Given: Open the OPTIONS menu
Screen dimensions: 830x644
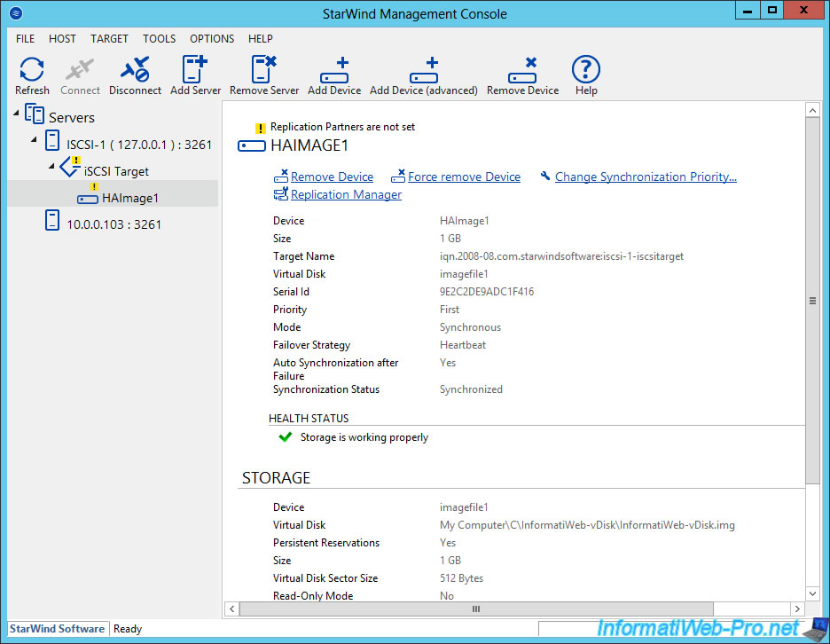Looking at the screenshot, I should [212, 38].
